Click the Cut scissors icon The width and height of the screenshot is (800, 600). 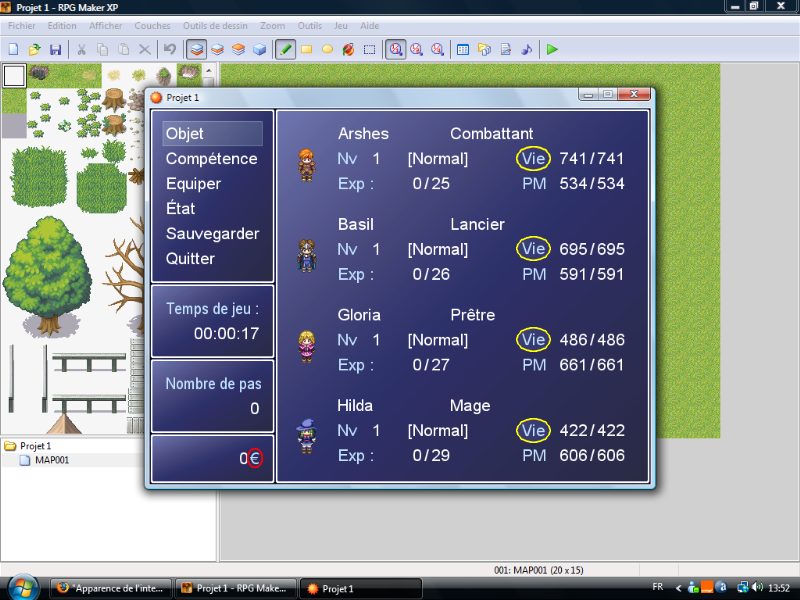(x=81, y=49)
